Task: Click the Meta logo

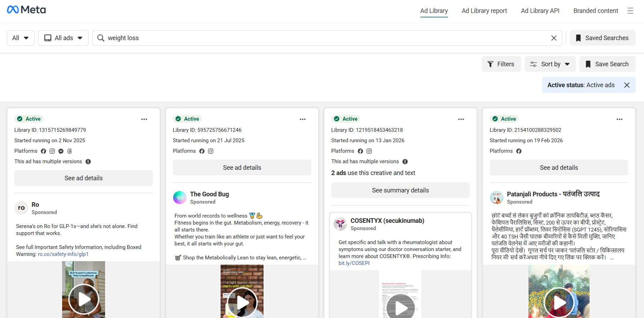Action: (27, 10)
